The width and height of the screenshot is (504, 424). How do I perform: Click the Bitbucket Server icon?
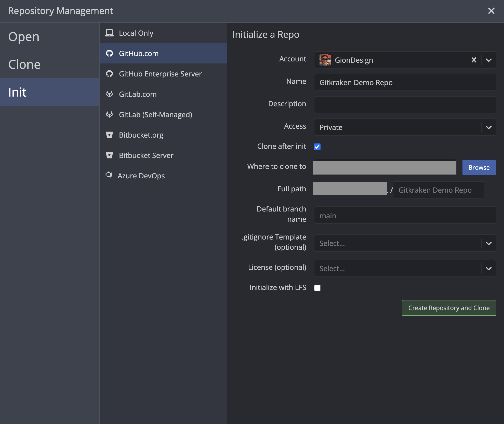110,155
